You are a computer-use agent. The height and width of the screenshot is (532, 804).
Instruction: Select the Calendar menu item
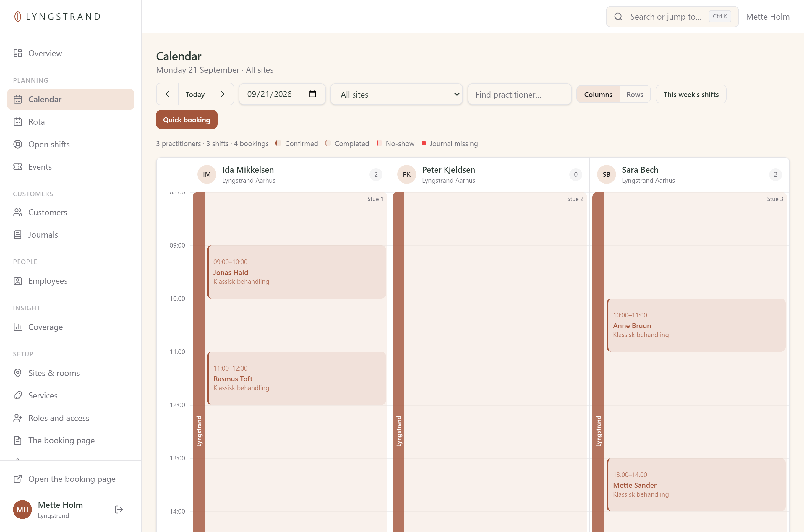coord(71,99)
